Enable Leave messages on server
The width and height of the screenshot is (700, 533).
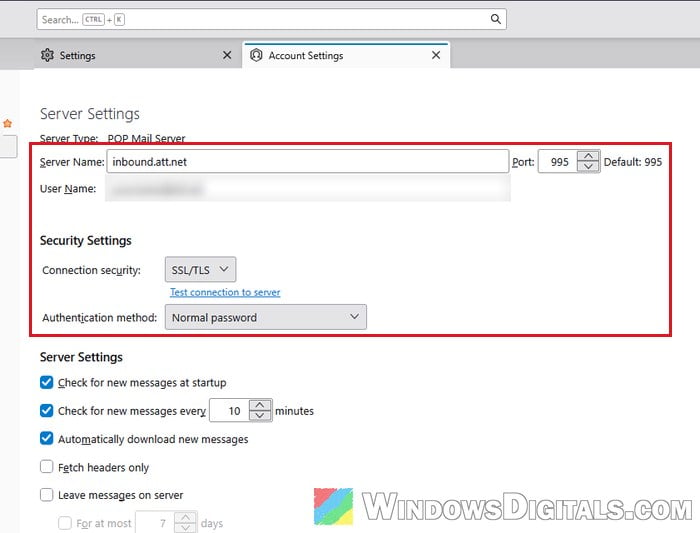click(x=46, y=495)
